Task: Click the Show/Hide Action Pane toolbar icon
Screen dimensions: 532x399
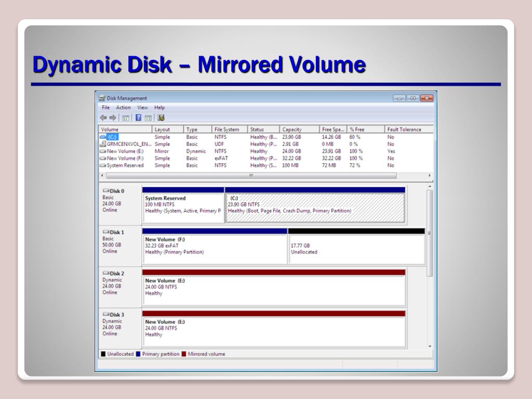Action: (x=148, y=118)
